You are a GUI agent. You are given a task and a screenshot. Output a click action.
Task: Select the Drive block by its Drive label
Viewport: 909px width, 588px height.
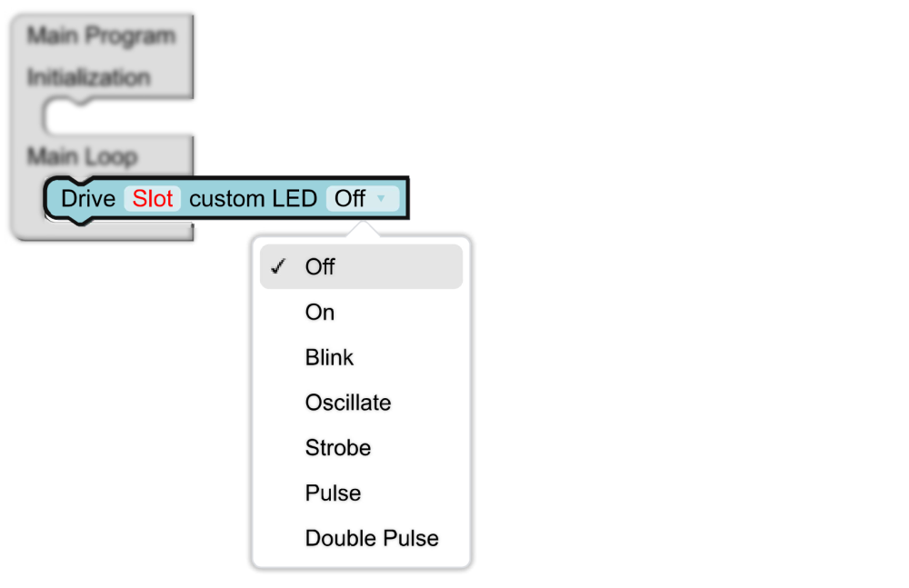coord(88,198)
